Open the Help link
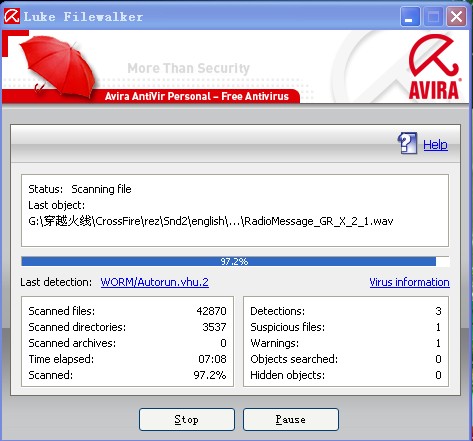Viewport: 473px width, 441px height. (x=435, y=145)
